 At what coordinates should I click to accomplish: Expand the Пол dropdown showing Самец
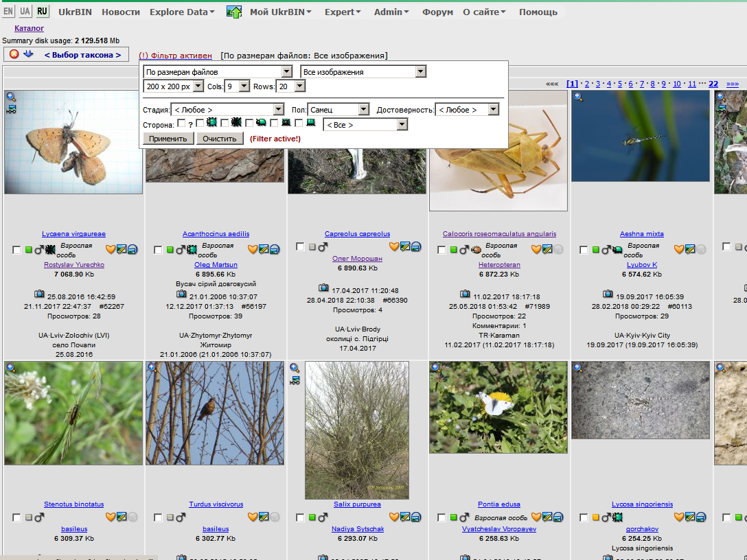[338, 110]
